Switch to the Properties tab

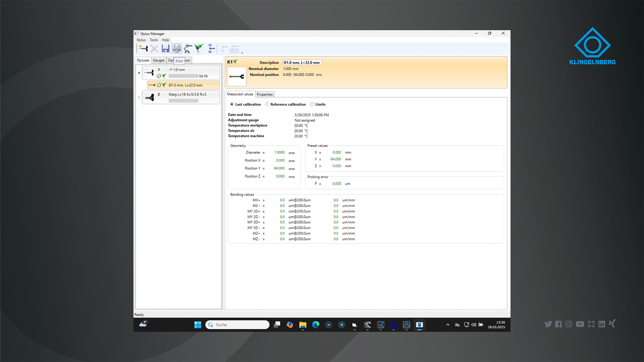click(265, 95)
